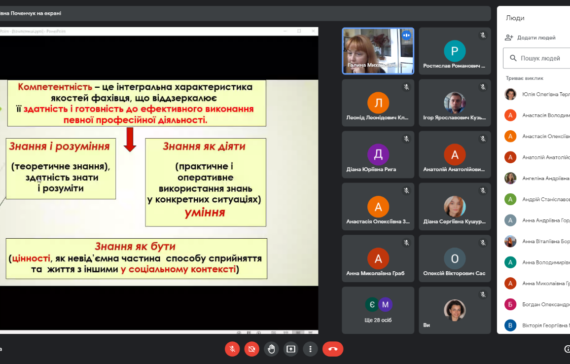Select Анна Миколаївна Граб tile
This screenshot has width=570, height=364.
point(378,259)
